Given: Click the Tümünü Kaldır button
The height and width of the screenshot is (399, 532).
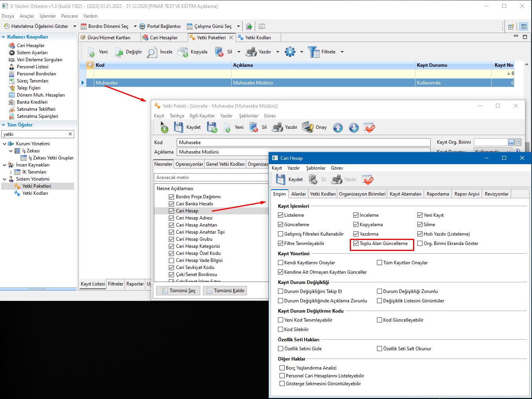Looking at the screenshot, I should coord(225,291).
